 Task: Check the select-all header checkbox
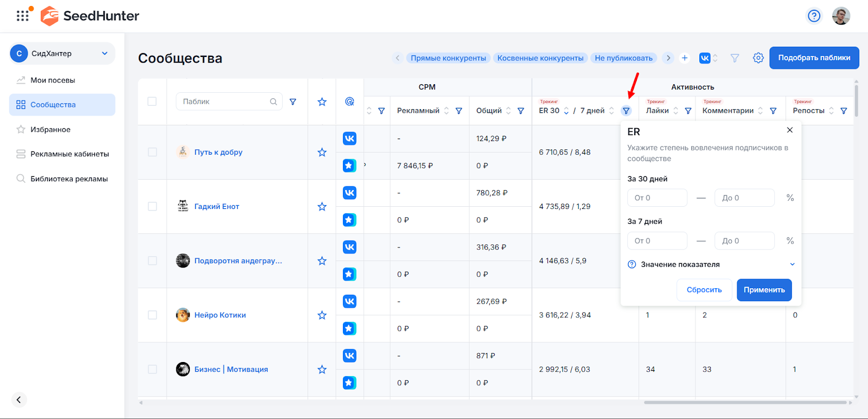pos(152,101)
